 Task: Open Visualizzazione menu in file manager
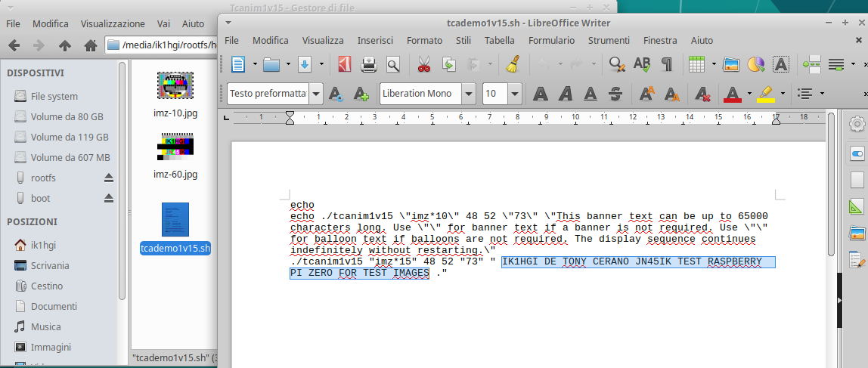(x=113, y=23)
